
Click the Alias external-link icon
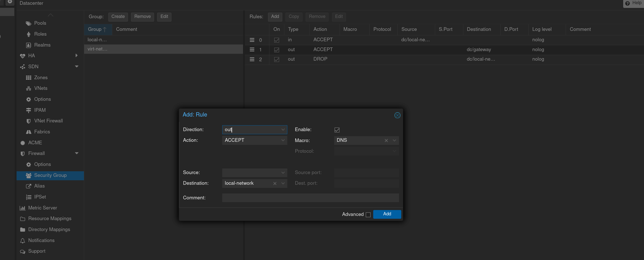28,186
